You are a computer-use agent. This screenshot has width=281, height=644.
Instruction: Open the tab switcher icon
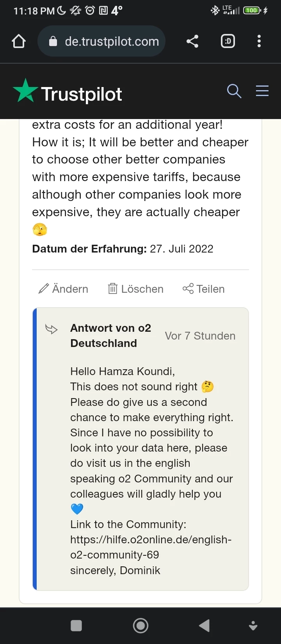[x=228, y=41]
